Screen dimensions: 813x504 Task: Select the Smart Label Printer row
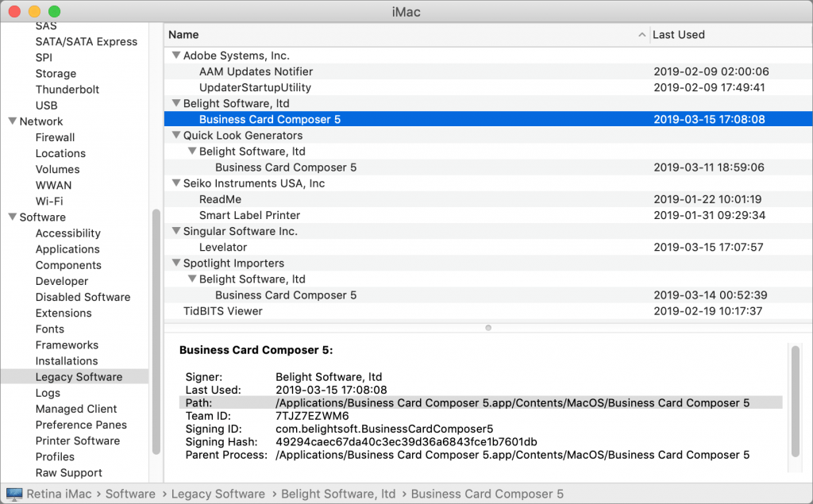(x=488, y=215)
